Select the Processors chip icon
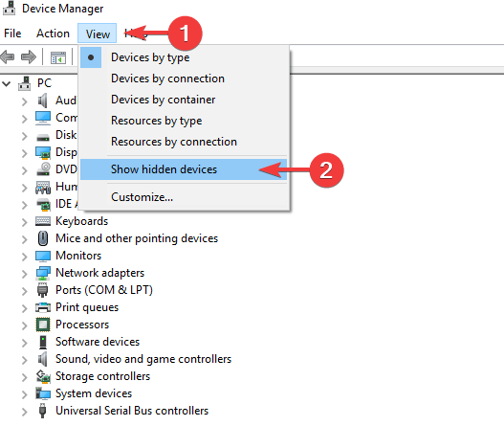Image resolution: width=504 pixels, height=426 pixels. (43, 325)
